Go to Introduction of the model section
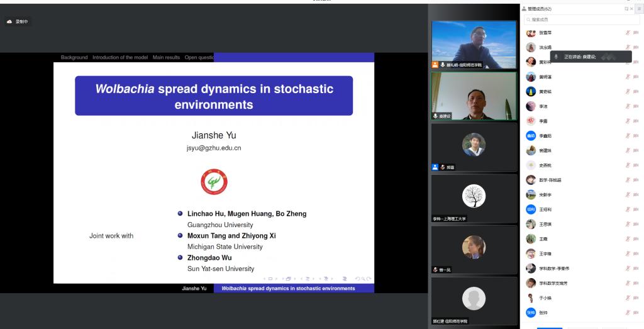 point(120,57)
